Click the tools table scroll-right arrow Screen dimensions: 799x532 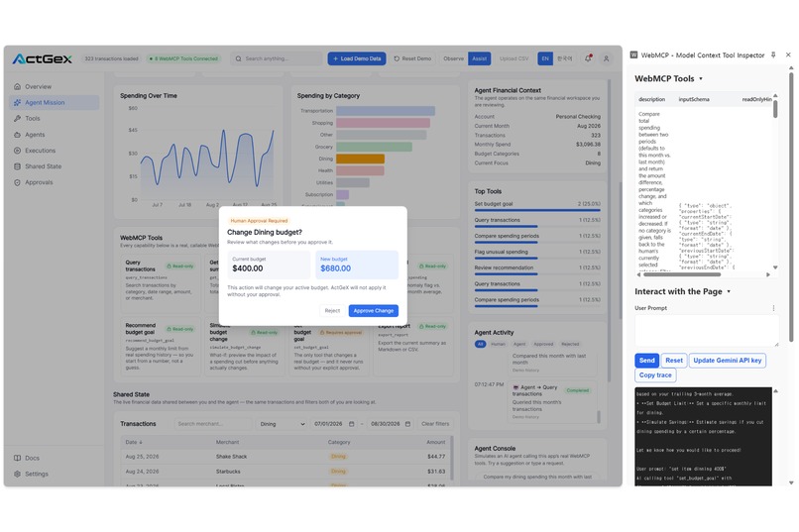[x=768, y=274]
